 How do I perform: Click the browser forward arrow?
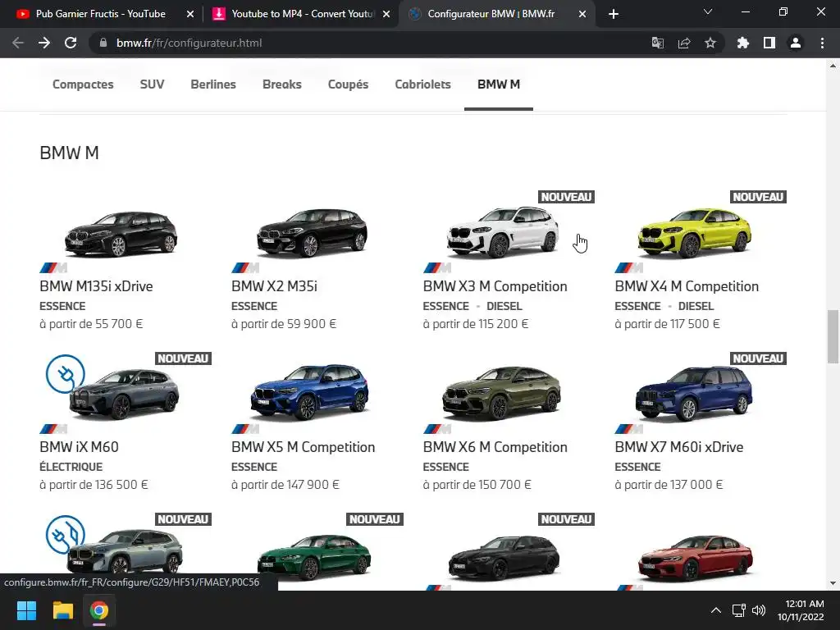(44, 43)
